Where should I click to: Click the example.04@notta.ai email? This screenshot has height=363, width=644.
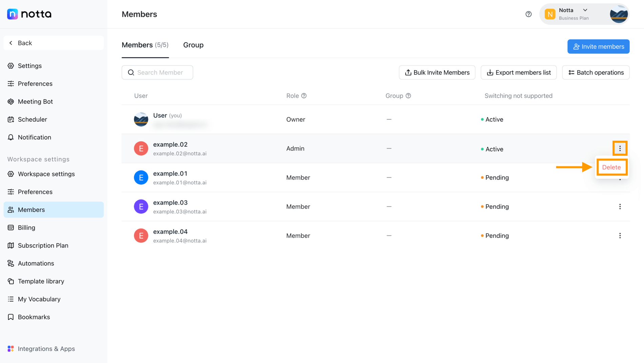180,241
